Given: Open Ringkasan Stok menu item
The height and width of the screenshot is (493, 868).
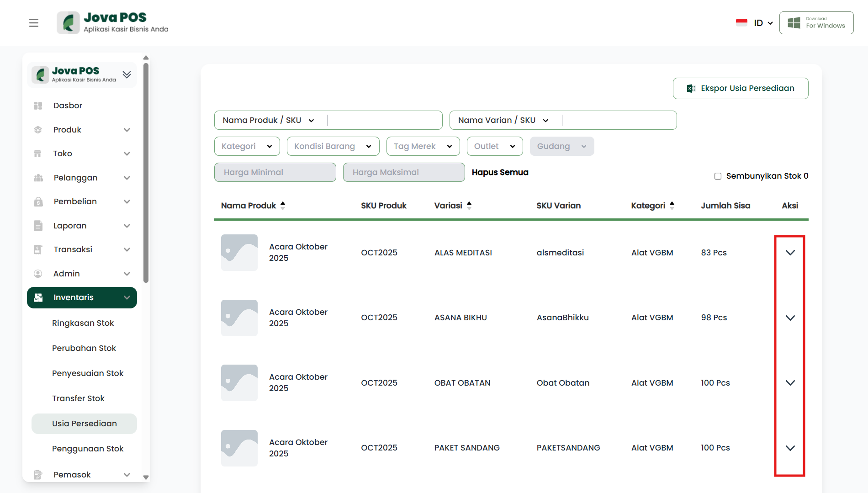Looking at the screenshot, I should [x=83, y=323].
